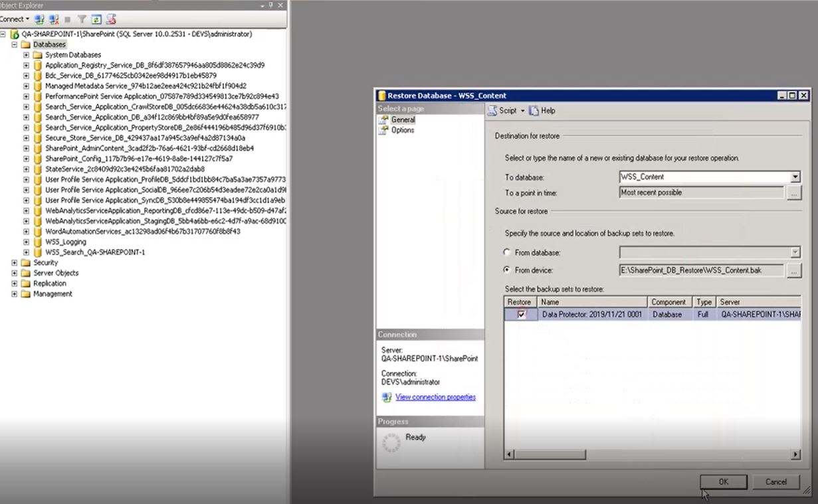This screenshot has width=818, height=504.
Task: Click the Disconnect server toolbar icon
Action: (x=54, y=19)
